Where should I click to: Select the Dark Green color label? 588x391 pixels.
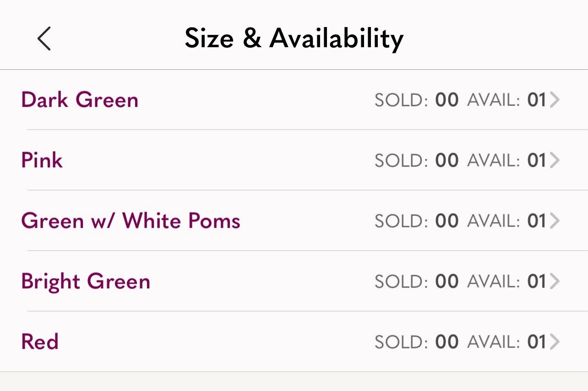point(80,100)
